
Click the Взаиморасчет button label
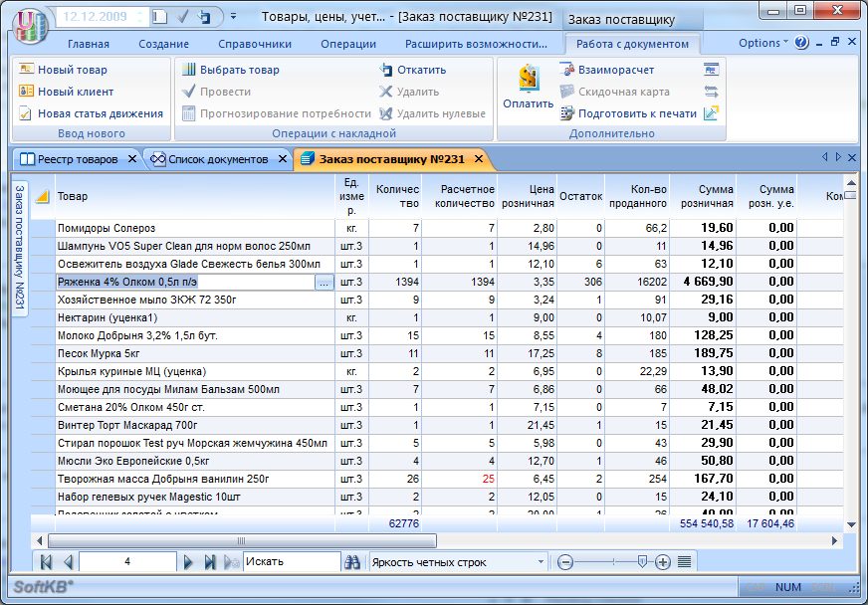(x=616, y=70)
